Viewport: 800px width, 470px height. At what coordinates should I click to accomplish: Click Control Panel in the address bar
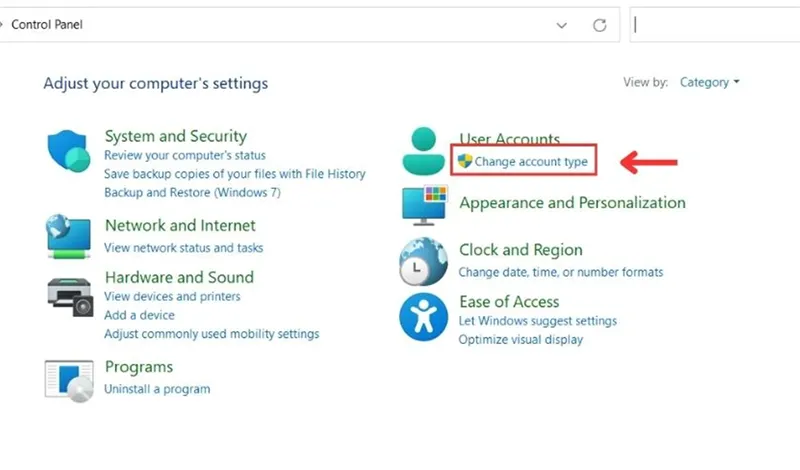pos(46,24)
